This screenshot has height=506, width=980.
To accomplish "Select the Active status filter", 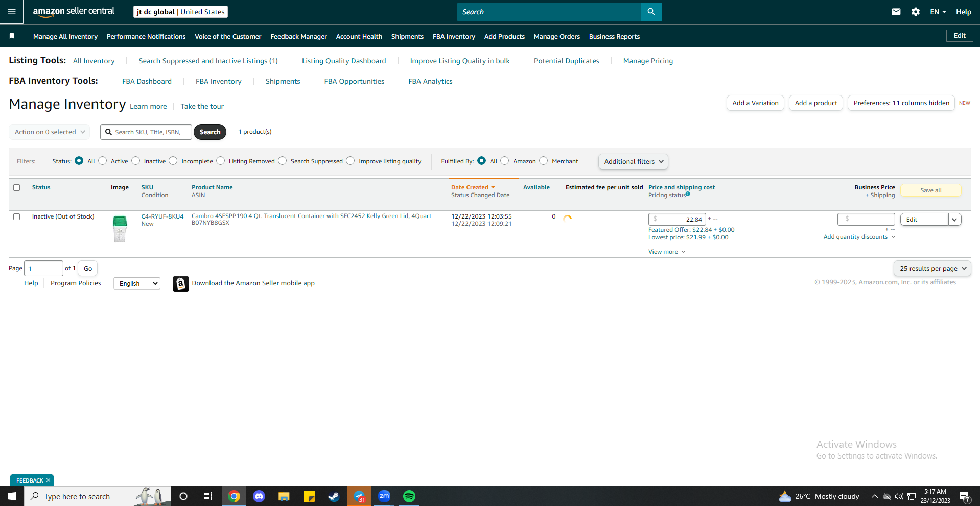I will [103, 161].
